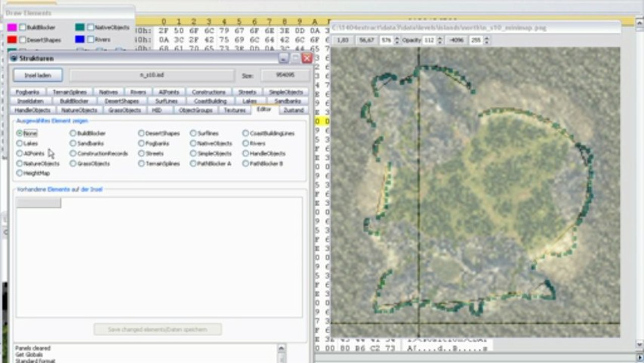Select the Fogbanks radio option
The width and height of the screenshot is (644, 363).
pos(141,143)
